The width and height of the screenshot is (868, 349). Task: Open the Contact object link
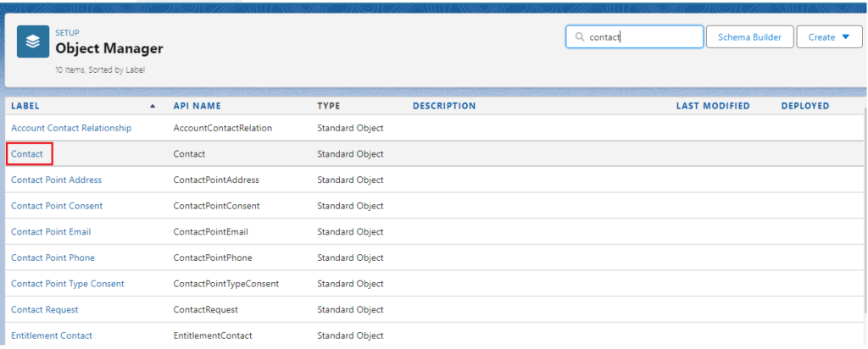pyautogui.click(x=27, y=154)
